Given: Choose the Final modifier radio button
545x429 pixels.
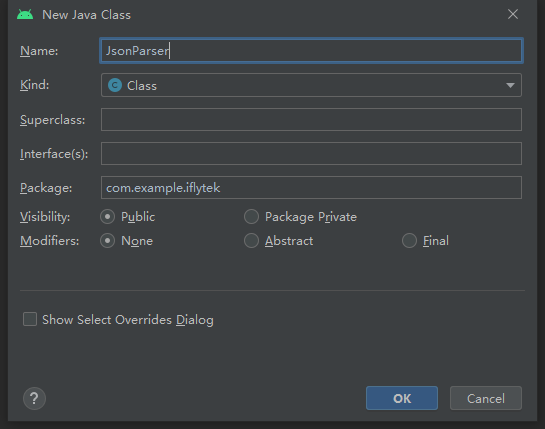Looking at the screenshot, I should tap(409, 241).
